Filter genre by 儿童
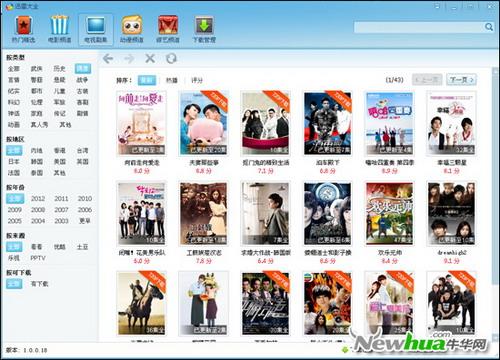500x360 pixels. coord(59,91)
